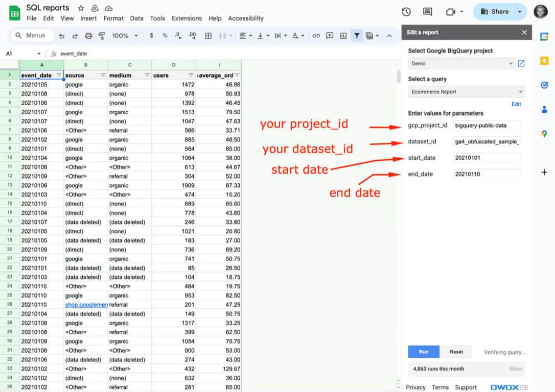
Task: Open the Privacy link
Action: (415, 387)
